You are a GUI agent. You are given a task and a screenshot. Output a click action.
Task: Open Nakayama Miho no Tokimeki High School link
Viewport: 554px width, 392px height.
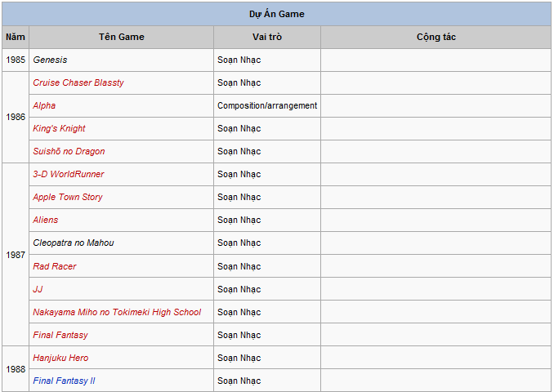(x=117, y=312)
